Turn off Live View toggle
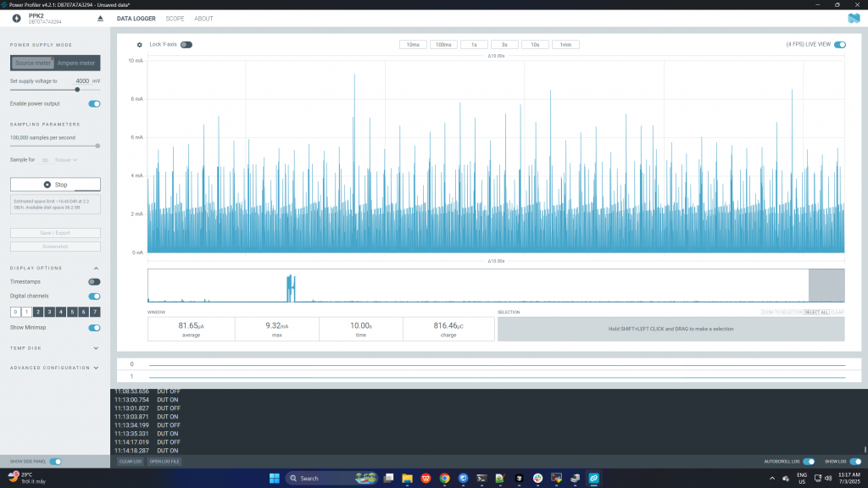This screenshot has height=488, width=868. pyautogui.click(x=839, y=44)
